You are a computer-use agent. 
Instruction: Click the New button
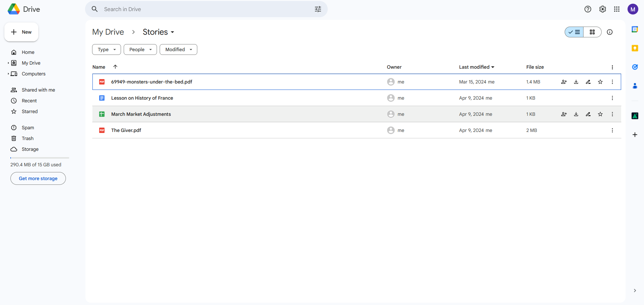(x=21, y=32)
